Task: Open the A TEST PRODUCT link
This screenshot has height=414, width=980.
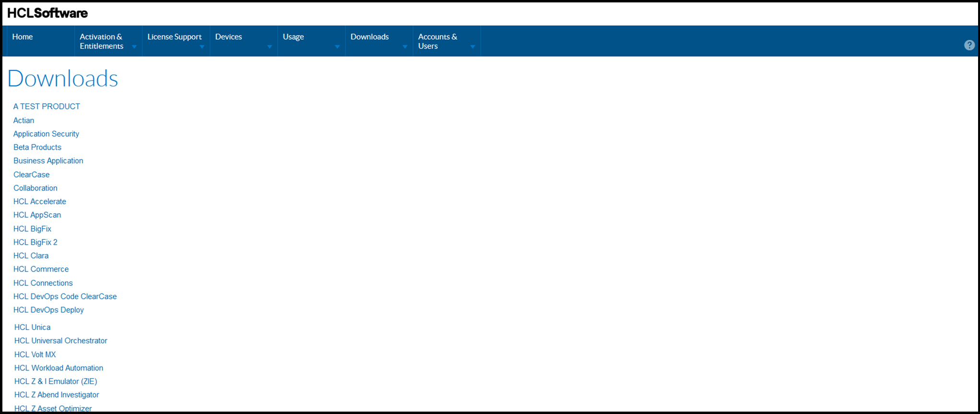Action: 47,106
